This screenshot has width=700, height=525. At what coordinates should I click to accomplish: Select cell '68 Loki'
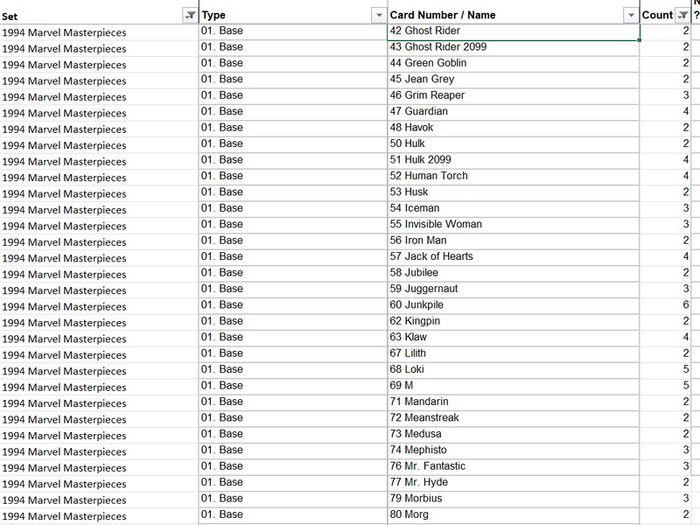[x=513, y=370]
